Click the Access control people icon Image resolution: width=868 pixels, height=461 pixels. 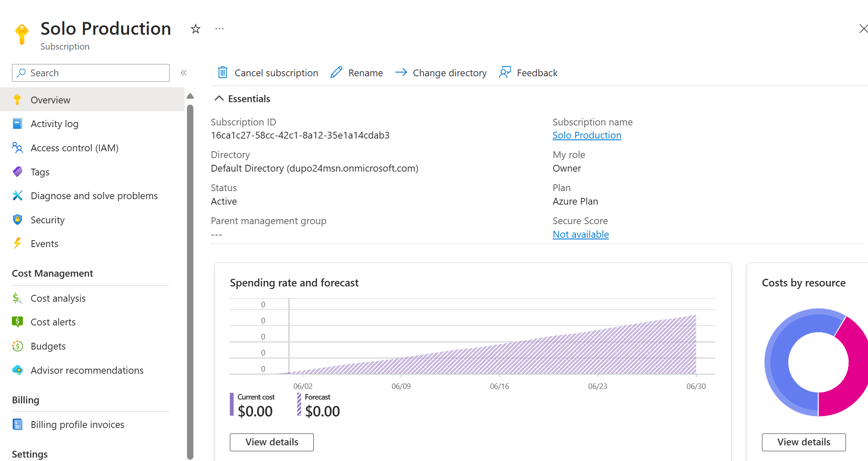(x=17, y=147)
